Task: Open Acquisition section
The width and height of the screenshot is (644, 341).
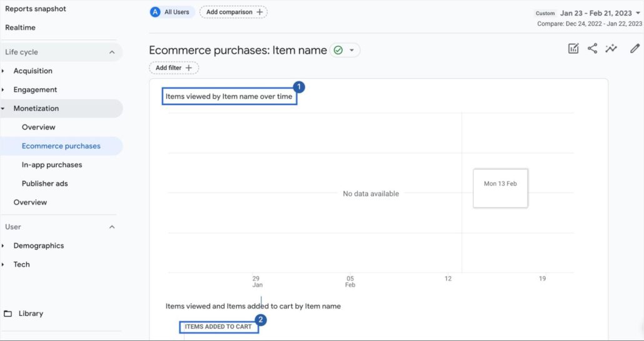Action: [x=33, y=71]
